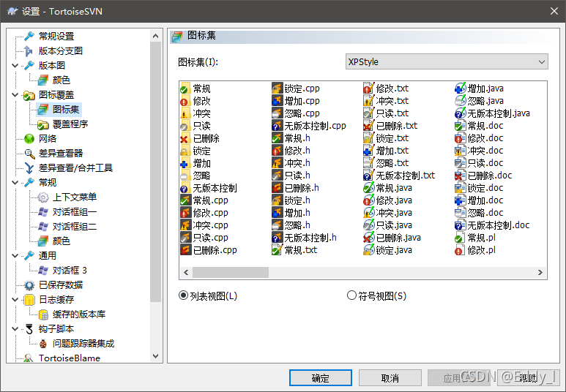Click the 忽略 overlay icon
566x392 pixels.
[x=185, y=176]
